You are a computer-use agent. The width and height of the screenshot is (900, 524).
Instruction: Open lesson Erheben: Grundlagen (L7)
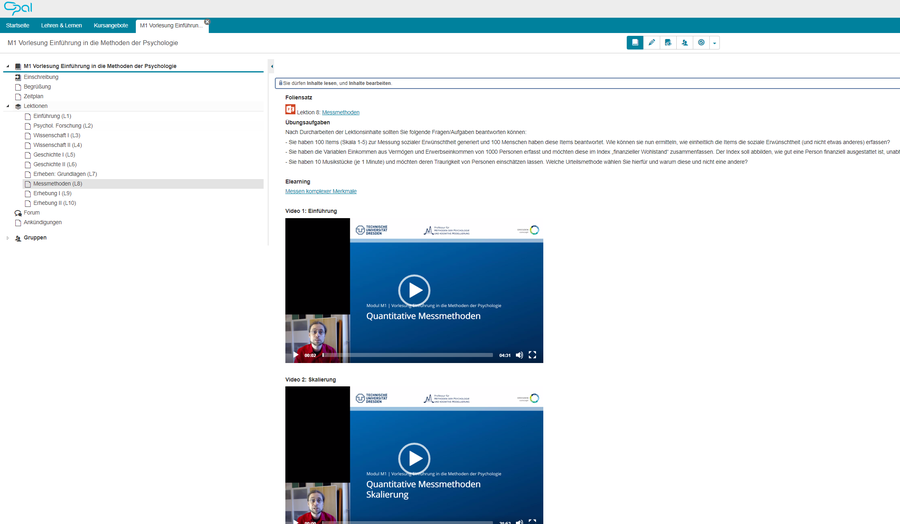point(65,174)
